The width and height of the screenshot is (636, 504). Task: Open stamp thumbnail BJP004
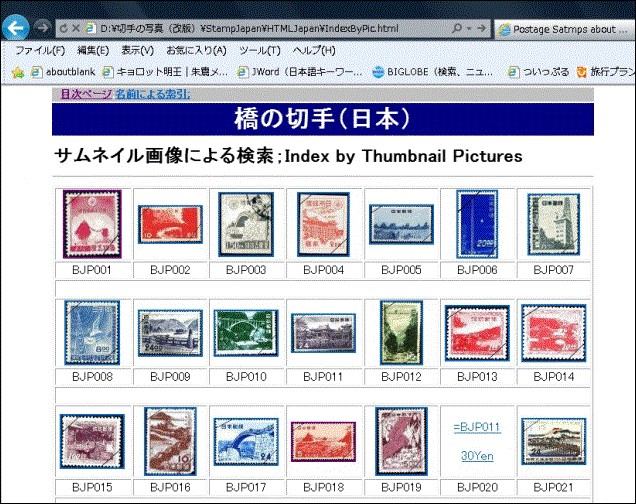[323, 224]
